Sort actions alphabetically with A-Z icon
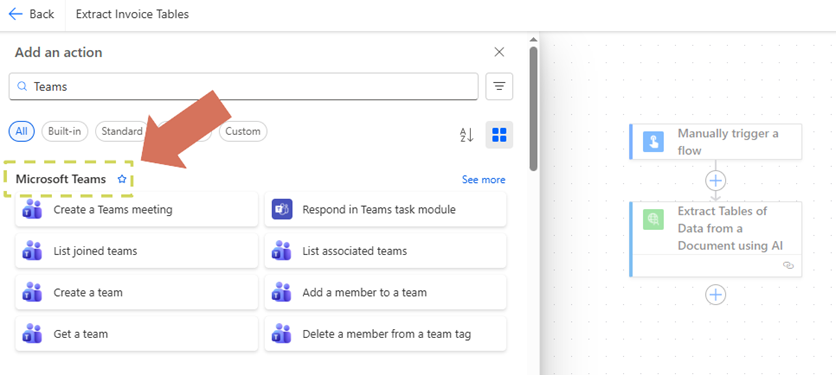 467,135
